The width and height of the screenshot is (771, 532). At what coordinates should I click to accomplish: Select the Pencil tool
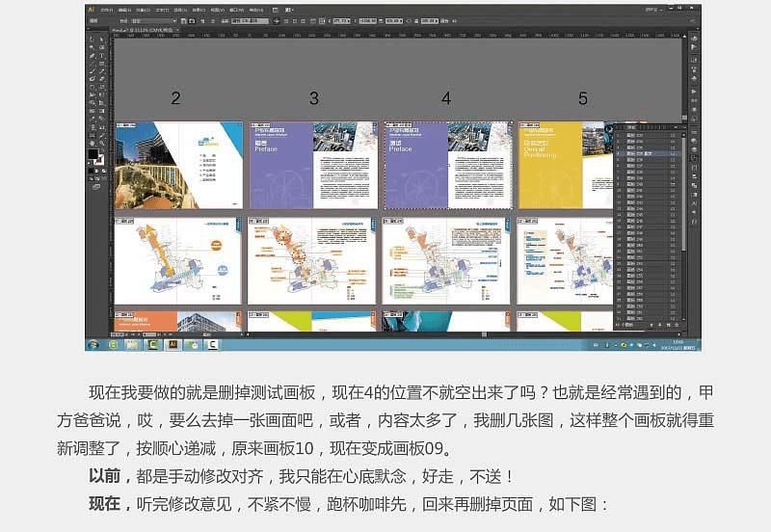click(101, 71)
